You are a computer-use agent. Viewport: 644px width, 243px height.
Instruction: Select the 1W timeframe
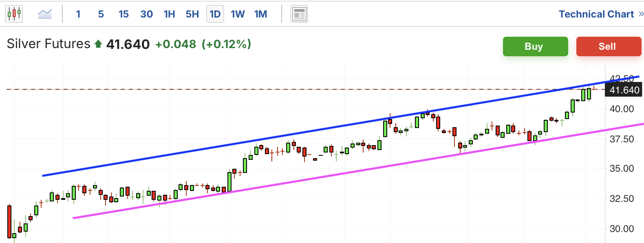(238, 14)
